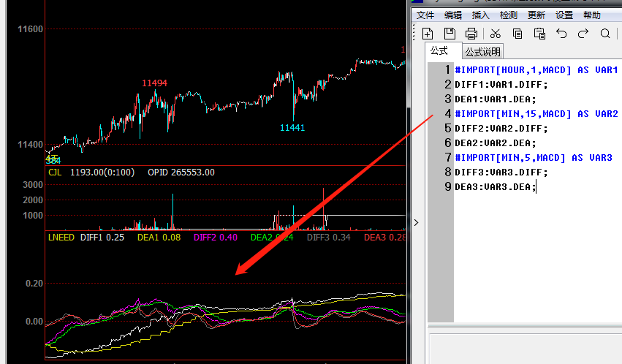This screenshot has width=622, height=364.
Task: Open the 插入 menu
Action: point(481,15)
